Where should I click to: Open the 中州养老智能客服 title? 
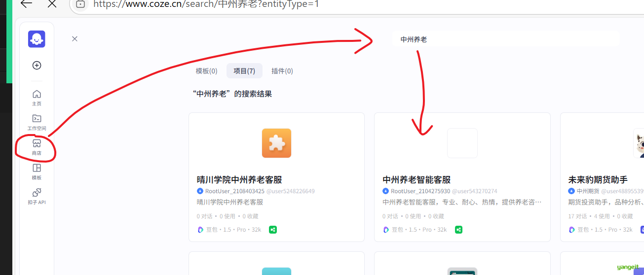[417, 180]
